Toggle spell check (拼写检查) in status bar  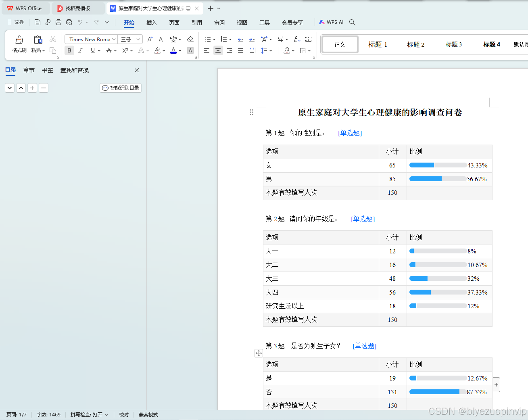89,414
